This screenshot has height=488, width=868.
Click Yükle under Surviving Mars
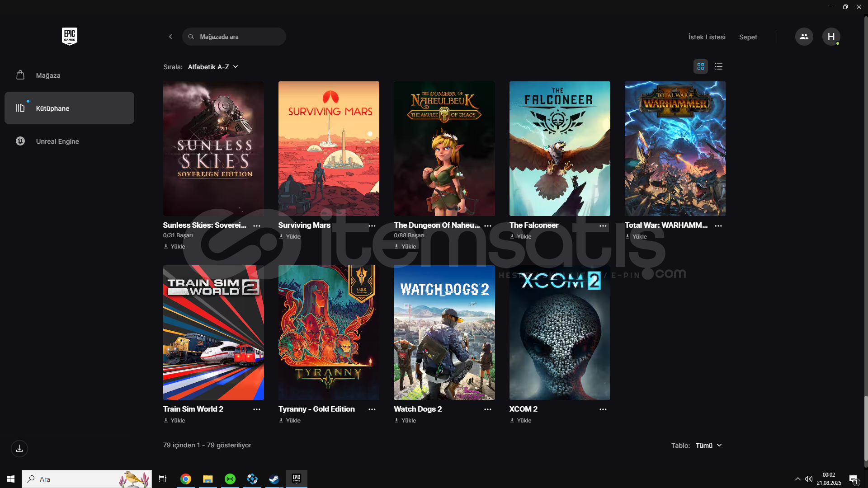point(290,237)
